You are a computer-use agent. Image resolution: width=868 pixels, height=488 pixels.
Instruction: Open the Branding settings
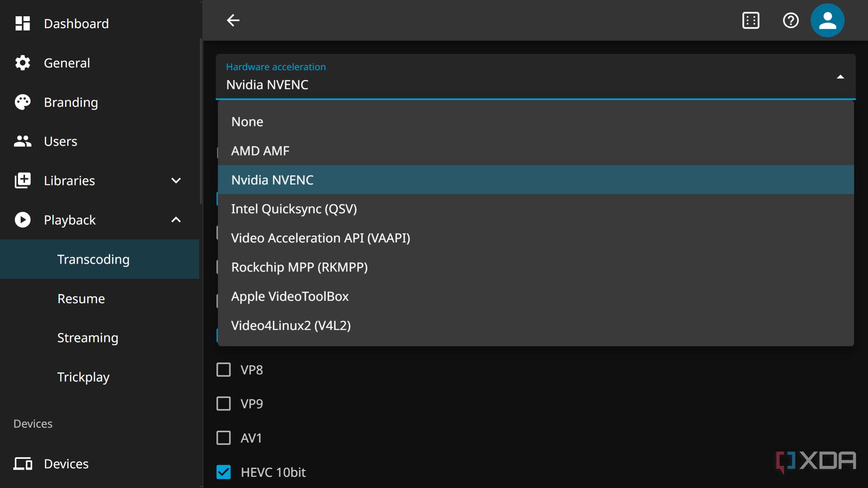(x=100, y=102)
